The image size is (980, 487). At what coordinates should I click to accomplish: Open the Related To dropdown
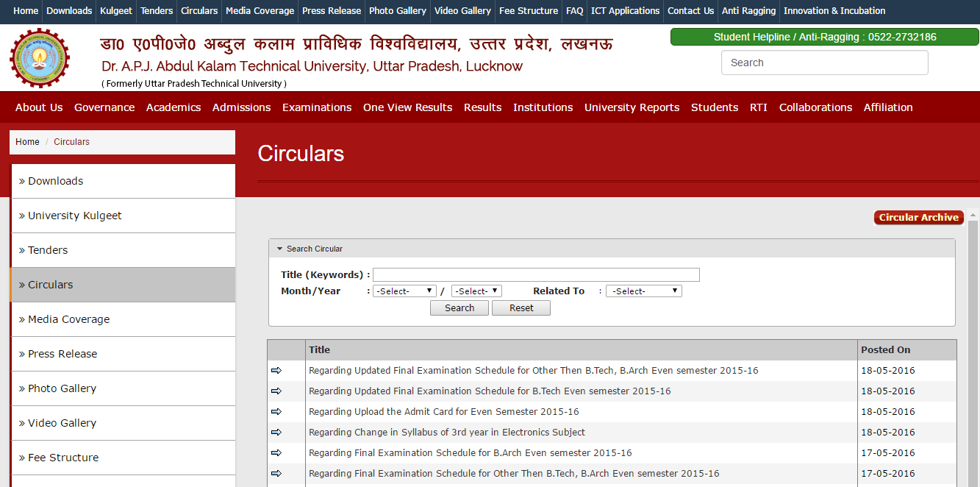[x=643, y=291]
